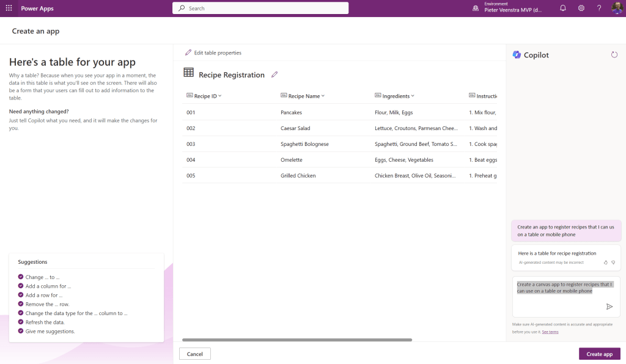Open the notifications bell
The width and height of the screenshot is (626, 364).
tap(563, 8)
